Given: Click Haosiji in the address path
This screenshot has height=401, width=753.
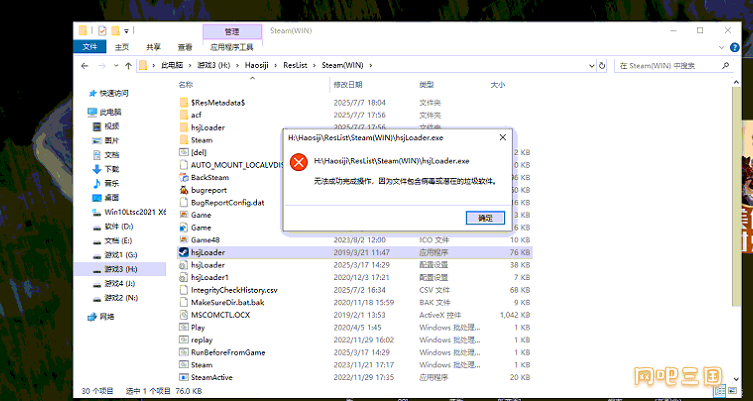Looking at the screenshot, I should pos(256,65).
